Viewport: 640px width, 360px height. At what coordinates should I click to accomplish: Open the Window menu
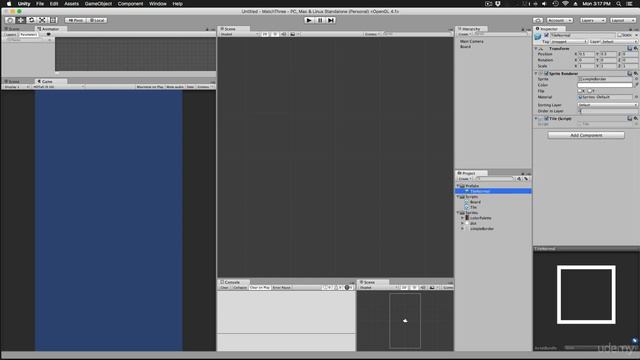(158, 4)
